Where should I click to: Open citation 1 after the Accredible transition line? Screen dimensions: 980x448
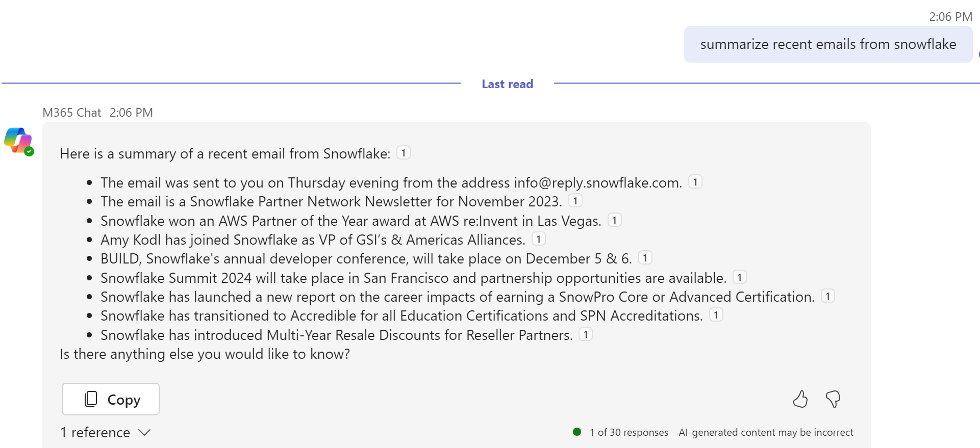(x=716, y=315)
